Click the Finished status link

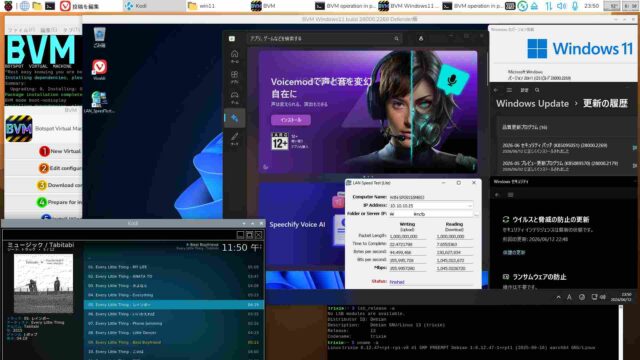pos(397,282)
